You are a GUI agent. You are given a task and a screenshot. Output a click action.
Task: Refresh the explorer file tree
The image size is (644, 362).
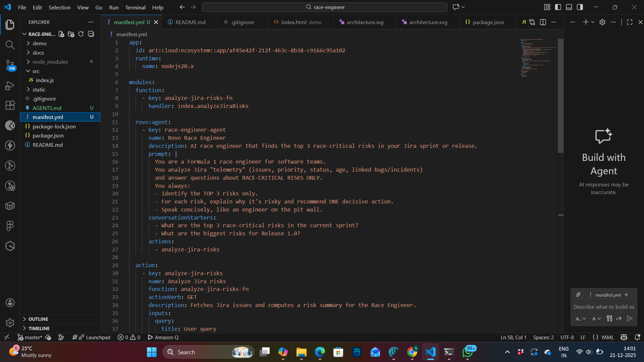(81, 34)
